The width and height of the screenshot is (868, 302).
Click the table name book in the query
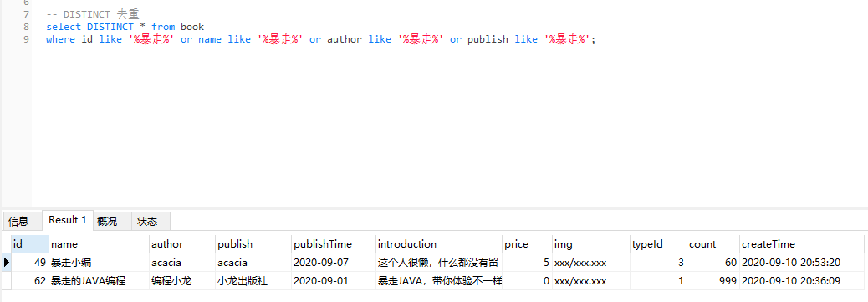coord(192,27)
